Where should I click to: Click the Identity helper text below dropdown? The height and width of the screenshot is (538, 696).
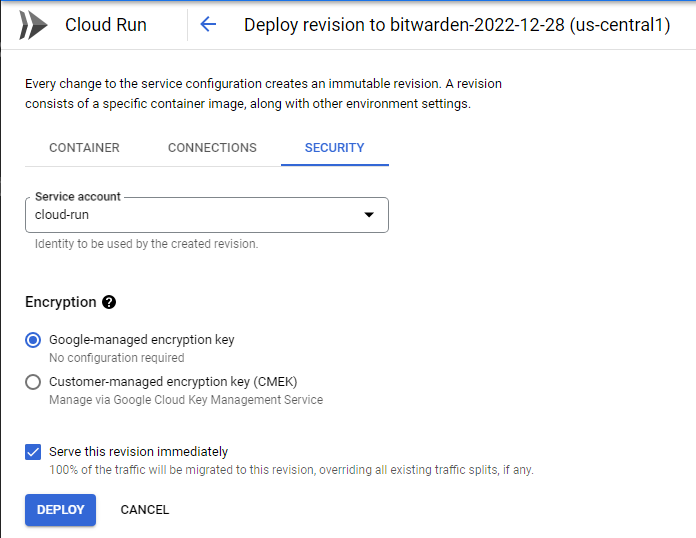tap(146, 244)
